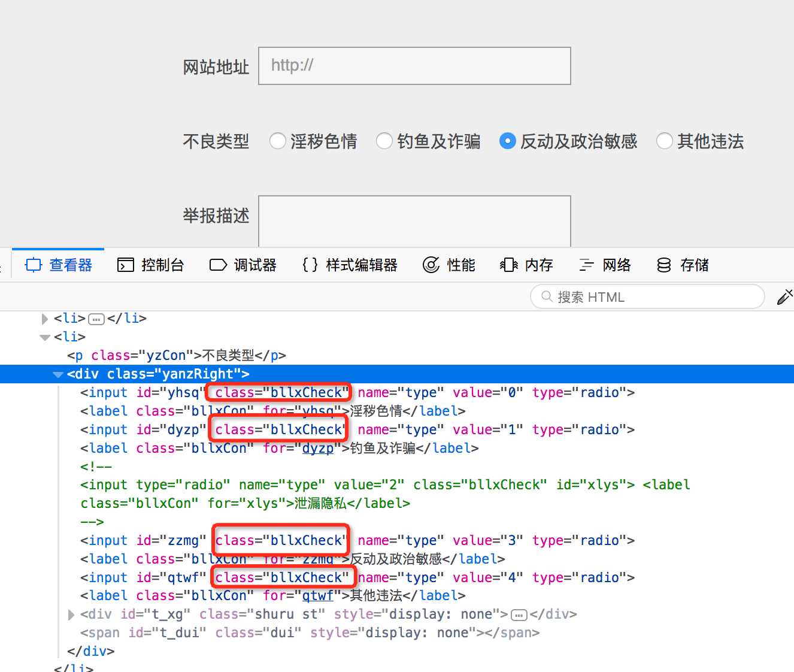Expand the collapsed first li node
Image resolution: width=794 pixels, height=672 pixels.
tap(45, 319)
